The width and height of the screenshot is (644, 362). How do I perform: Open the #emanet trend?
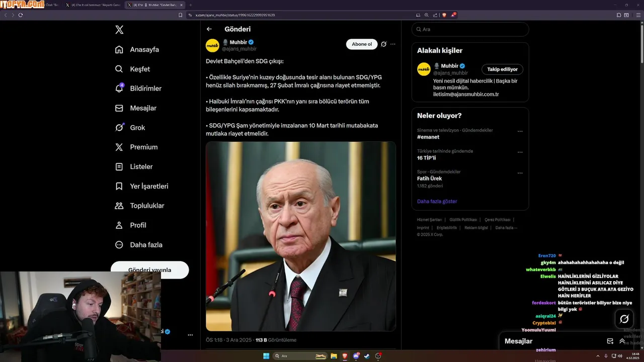point(428,137)
